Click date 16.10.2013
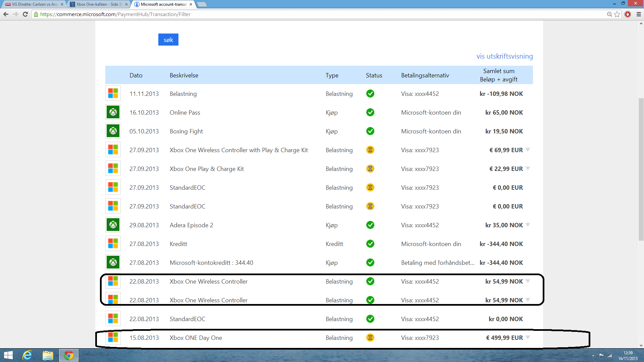 144,112
